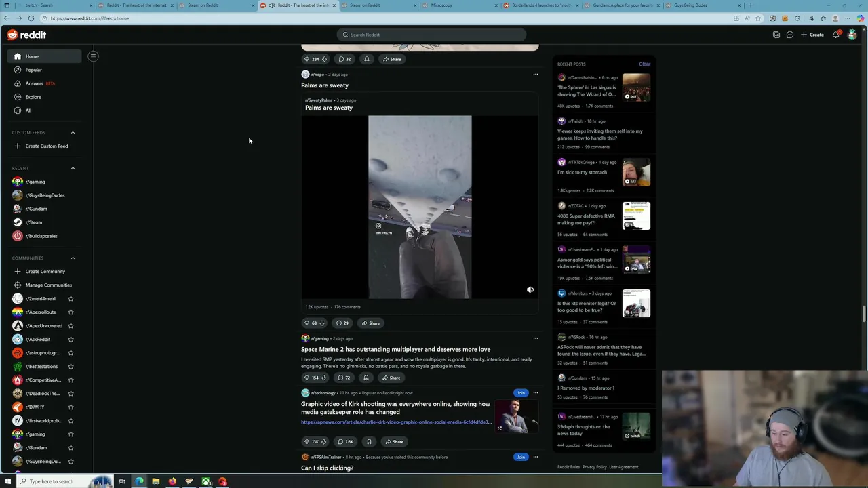Favorite r/battlestations with its star

pos(71,367)
